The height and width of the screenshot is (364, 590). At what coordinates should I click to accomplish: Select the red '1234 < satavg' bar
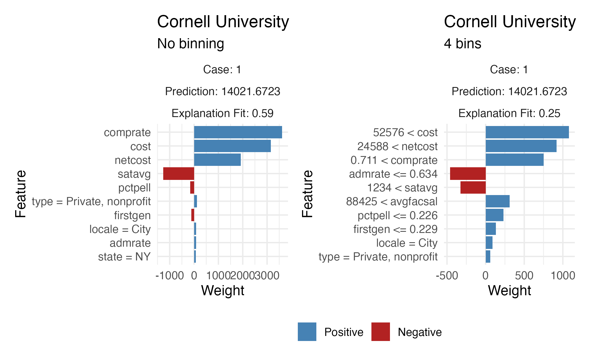pos(473,187)
